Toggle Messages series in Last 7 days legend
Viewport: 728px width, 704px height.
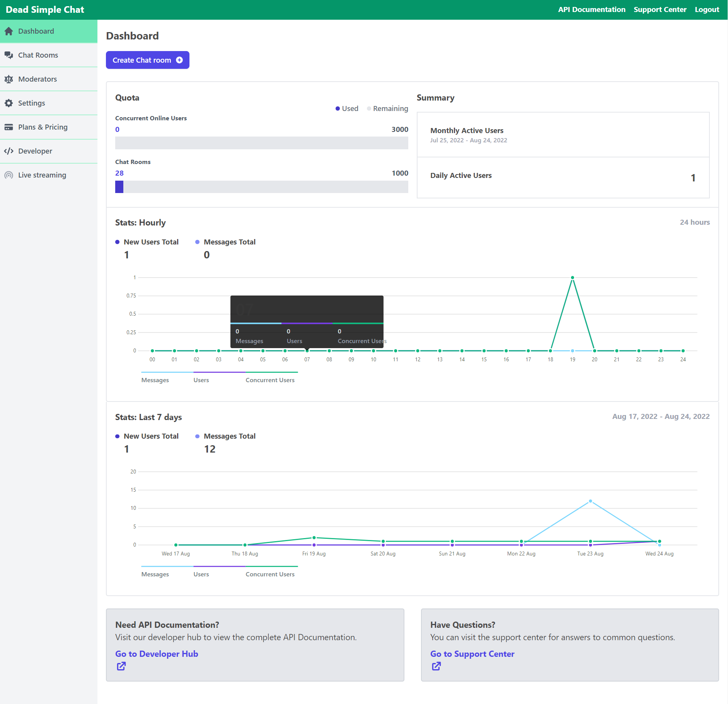(155, 574)
